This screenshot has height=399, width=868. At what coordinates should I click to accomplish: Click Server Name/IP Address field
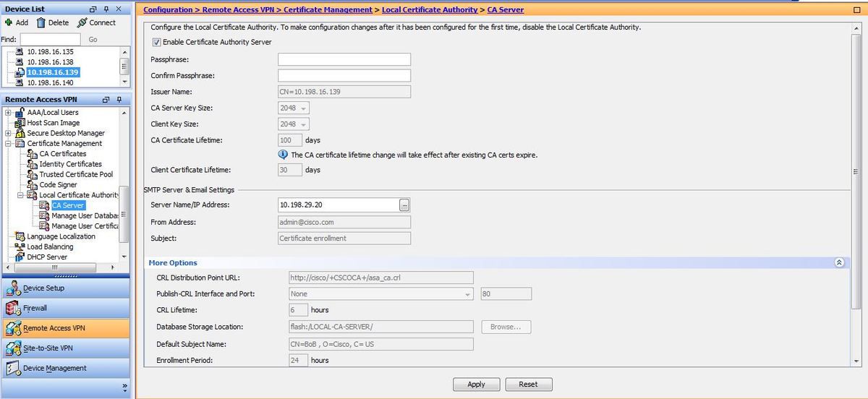point(339,205)
